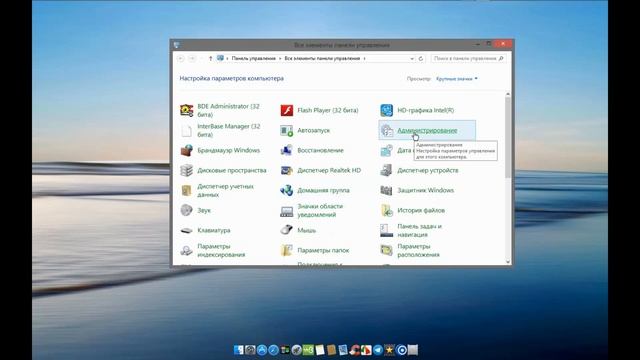Open Finder from the dock
Screen dimensions: 640x360
point(239,350)
